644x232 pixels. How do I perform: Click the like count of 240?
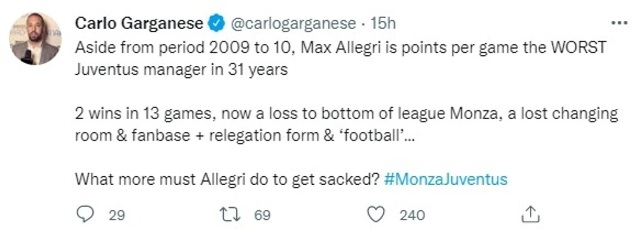click(x=412, y=215)
